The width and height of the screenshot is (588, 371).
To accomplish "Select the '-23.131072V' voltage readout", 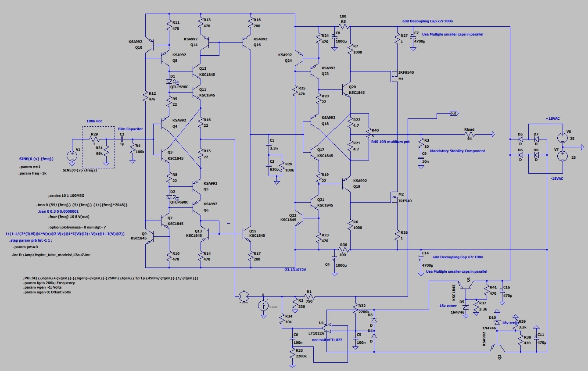I will [x=294, y=270].
